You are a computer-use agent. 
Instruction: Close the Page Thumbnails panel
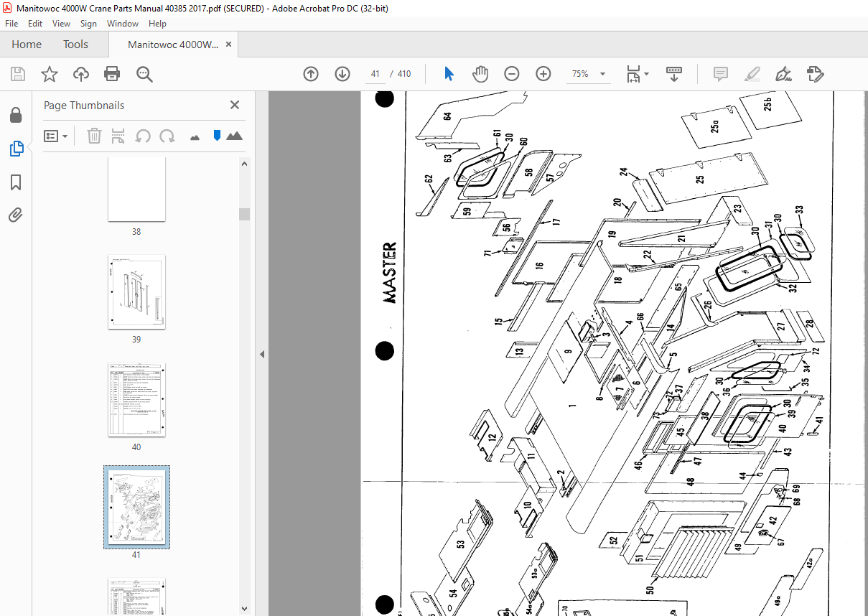tap(235, 105)
